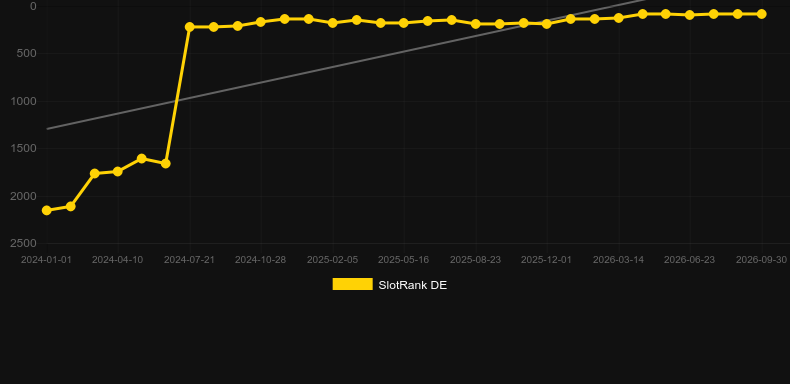Screen dimensions: 790x384
Task: Select the first data point at 2024-01-01
Action: point(46,210)
